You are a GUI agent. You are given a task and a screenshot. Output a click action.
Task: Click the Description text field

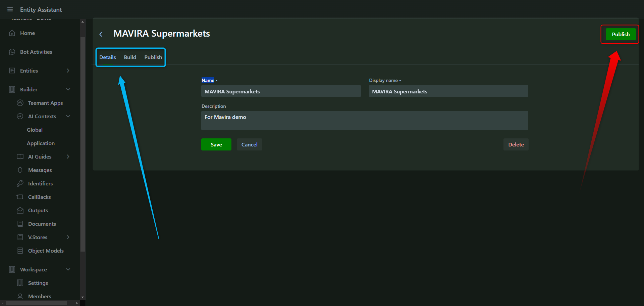click(x=364, y=120)
